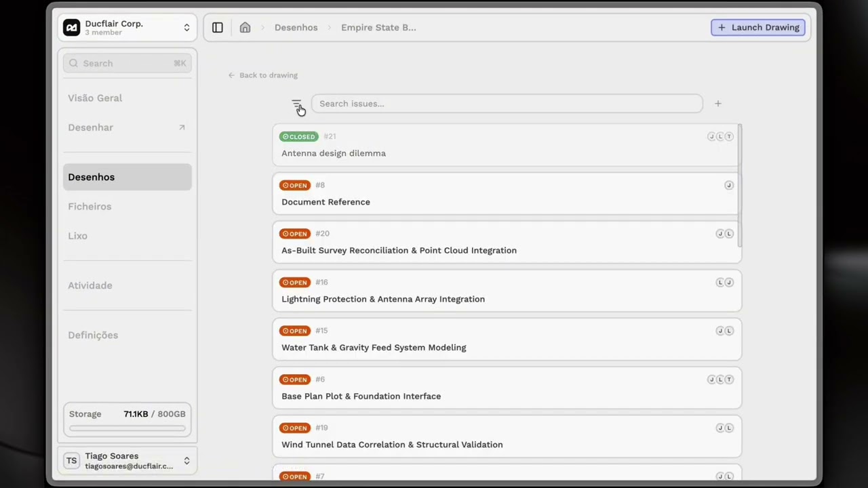The image size is (868, 488).
Task: Click the Launch Drawing button
Action: pos(758,28)
